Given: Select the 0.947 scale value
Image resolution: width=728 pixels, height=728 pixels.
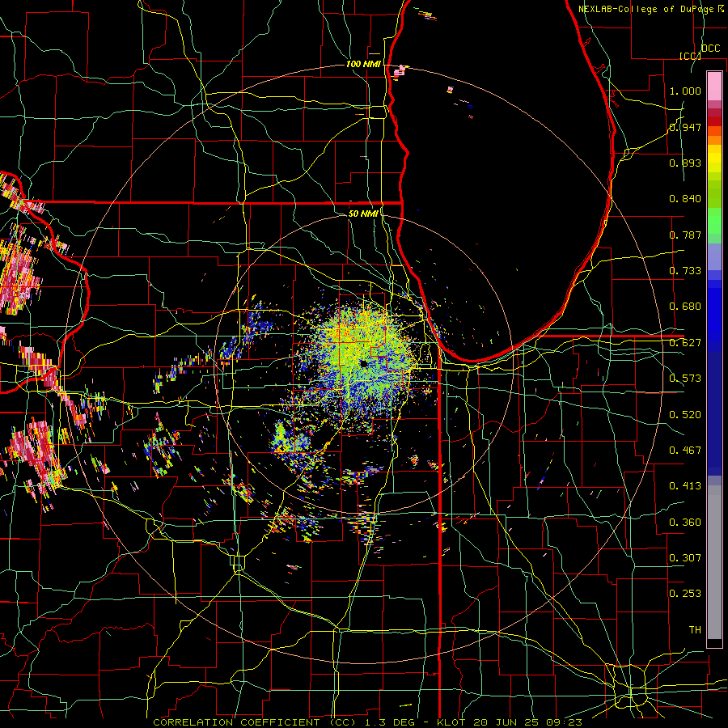Looking at the screenshot, I should (x=685, y=127).
